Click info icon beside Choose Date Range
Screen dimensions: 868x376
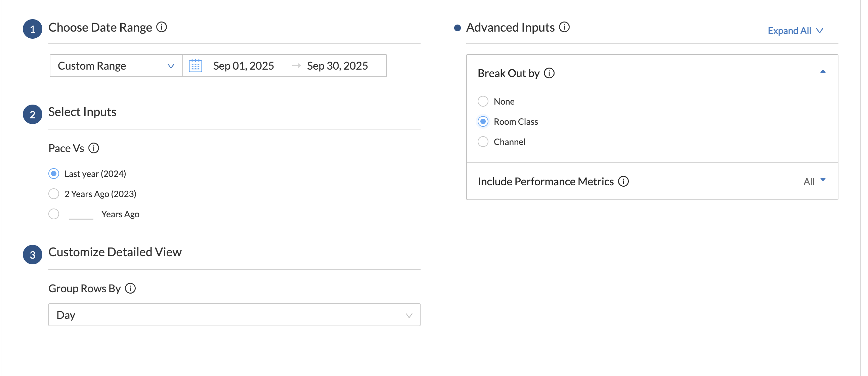(161, 27)
